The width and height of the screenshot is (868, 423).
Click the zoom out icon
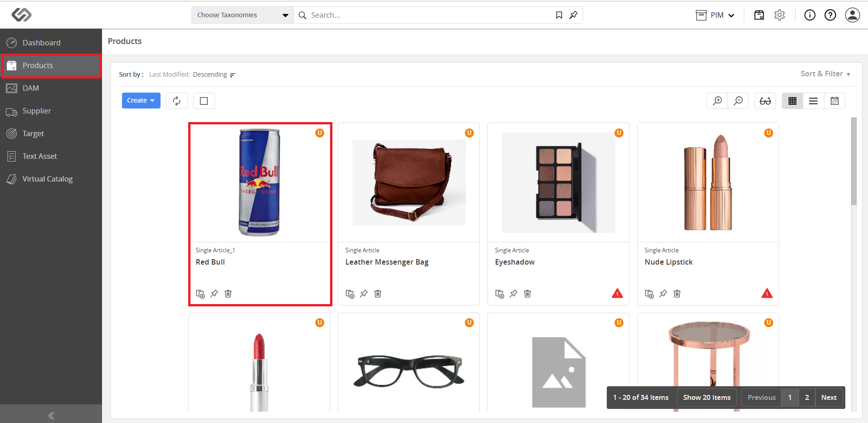(x=738, y=101)
